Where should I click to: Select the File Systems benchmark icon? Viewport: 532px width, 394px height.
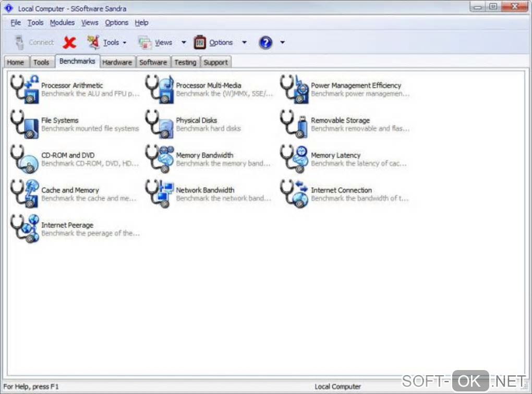point(25,124)
